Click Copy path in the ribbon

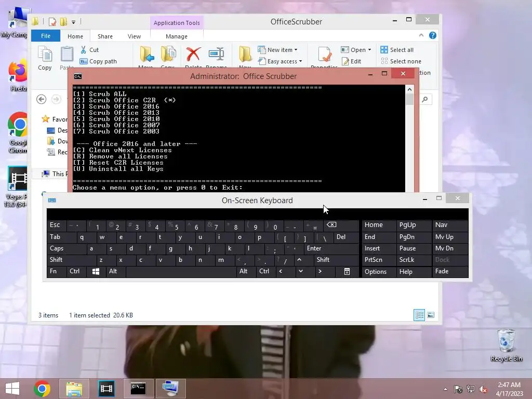pyautogui.click(x=98, y=61)
